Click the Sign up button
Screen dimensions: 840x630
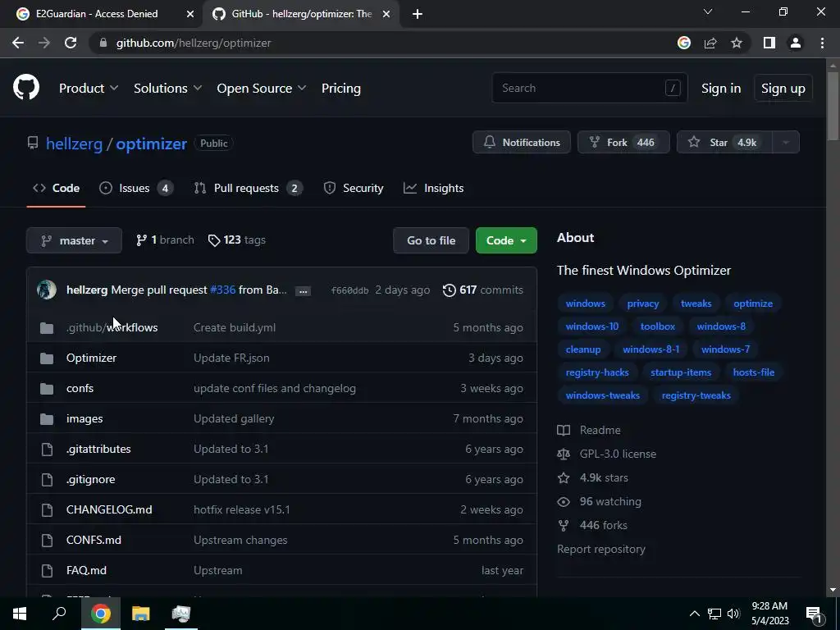click(x=783, y=89)
